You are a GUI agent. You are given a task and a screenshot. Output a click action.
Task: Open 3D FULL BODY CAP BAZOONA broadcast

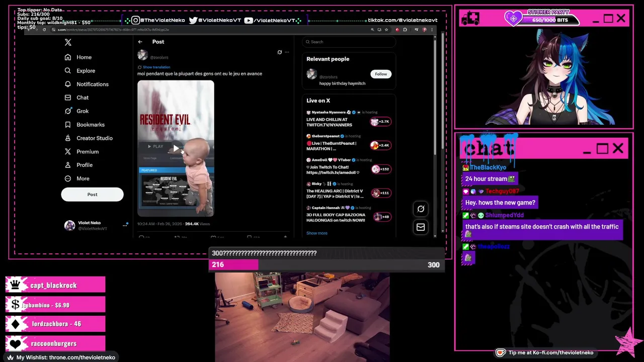coord(336,217)
